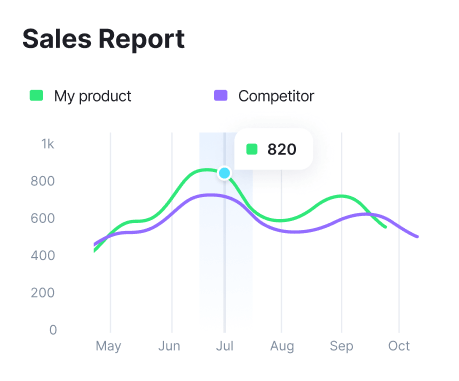Select the May x-axis label
The width and height of the screenshot is (459, 381).
tap(108, 346)
